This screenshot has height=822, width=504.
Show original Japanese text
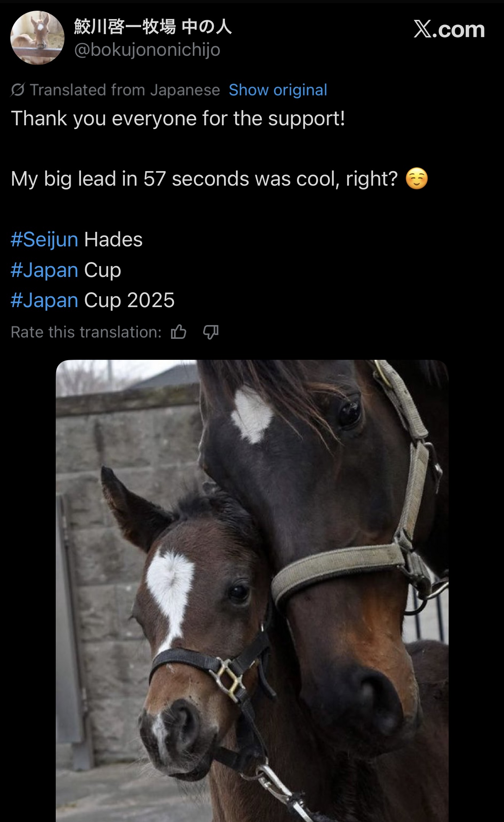(278, 90)
